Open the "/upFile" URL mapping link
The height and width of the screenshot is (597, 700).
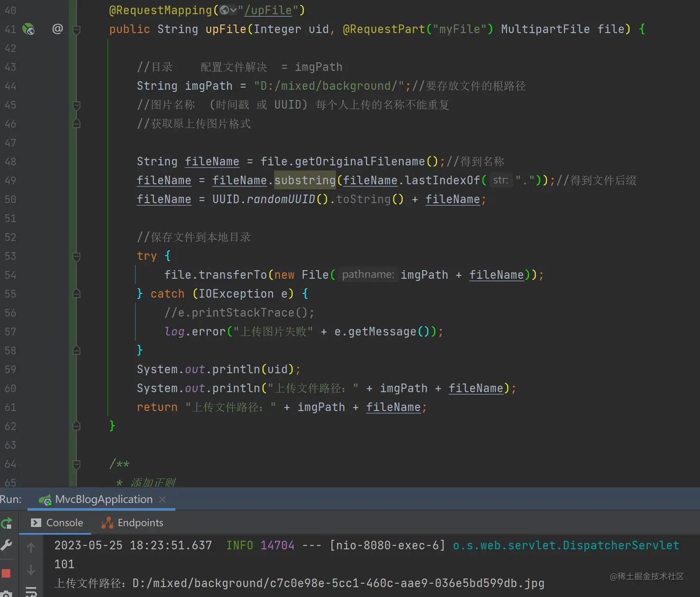pos(268,10)
